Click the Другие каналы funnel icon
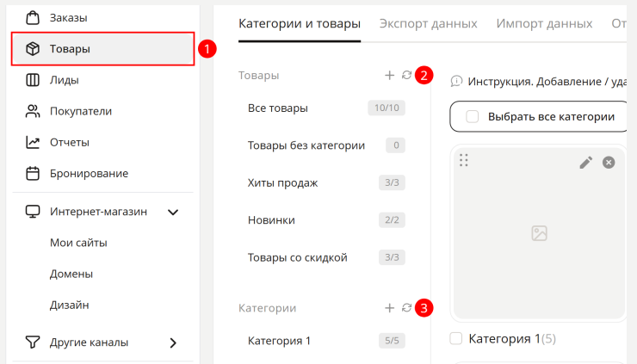 point(33,342)
